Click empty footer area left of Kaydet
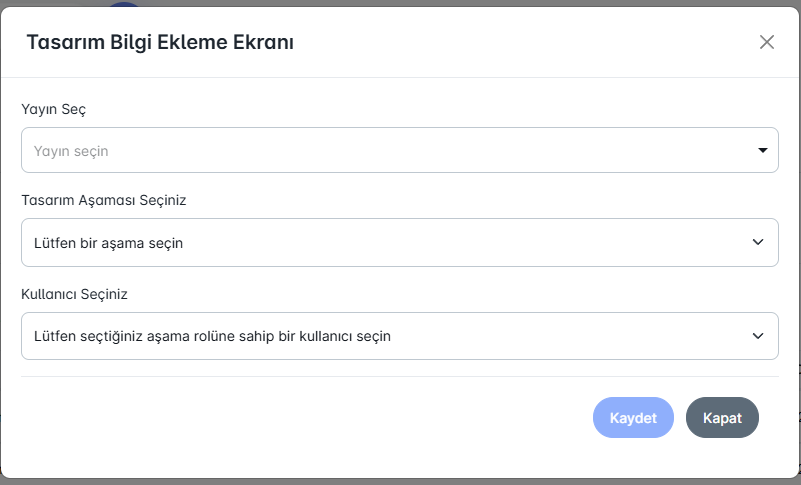The width and height of the screenshot is (801, 485). (300, 418)
